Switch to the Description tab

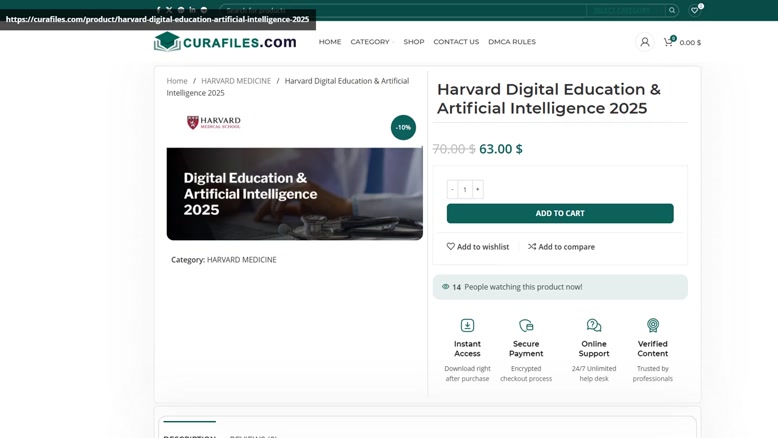point(190,435)
